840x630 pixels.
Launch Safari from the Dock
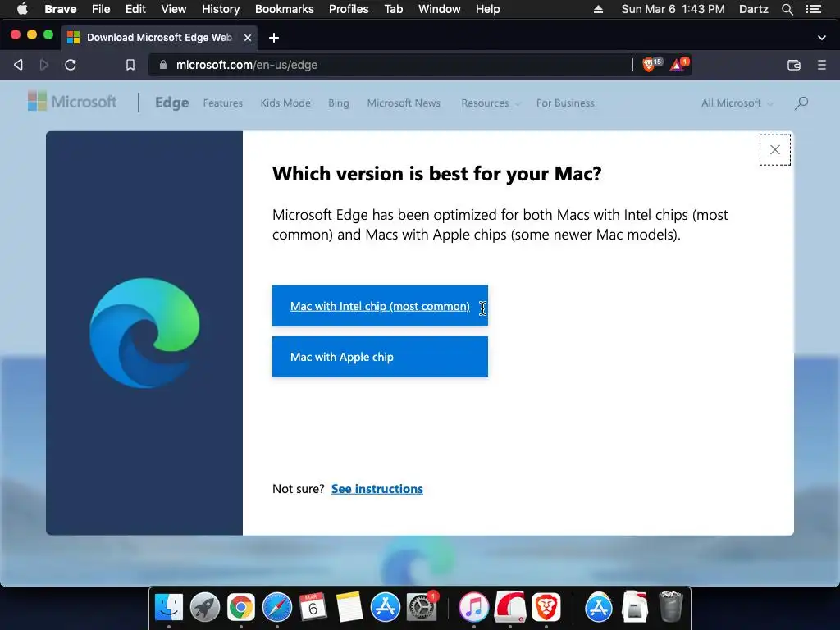coord(277,608)
